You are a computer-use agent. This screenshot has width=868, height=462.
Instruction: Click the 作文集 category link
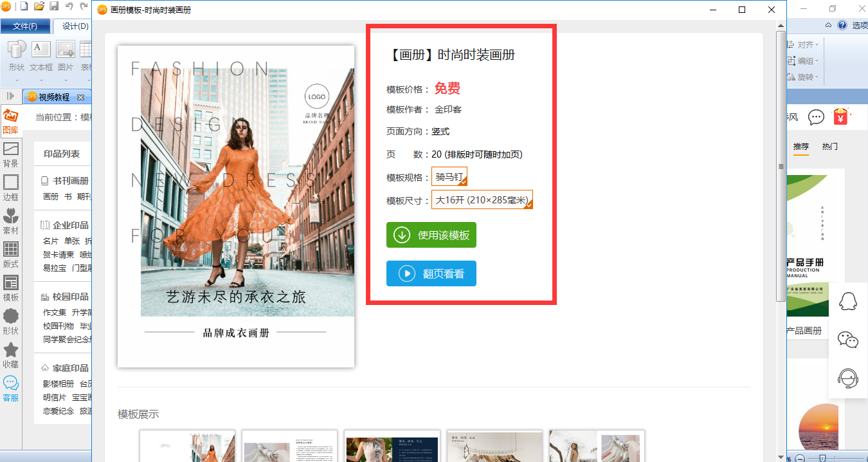coord(55,312)
